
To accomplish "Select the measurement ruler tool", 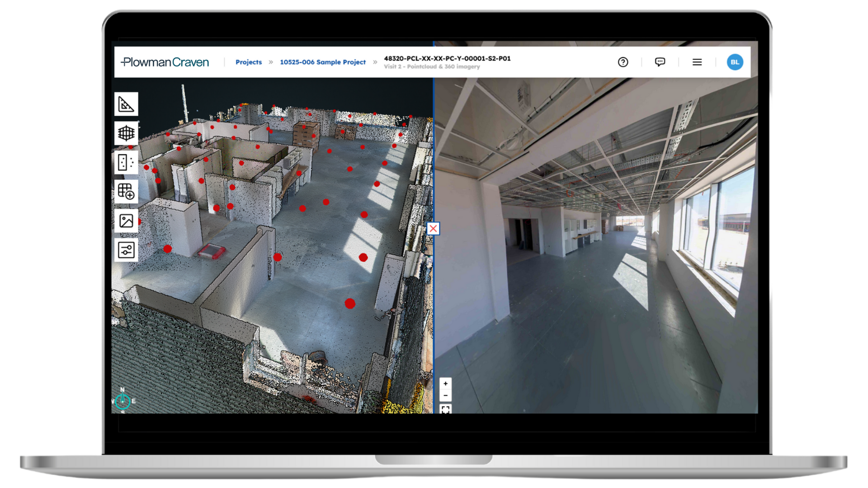I will pyautogui.click(x=126, y=104).
